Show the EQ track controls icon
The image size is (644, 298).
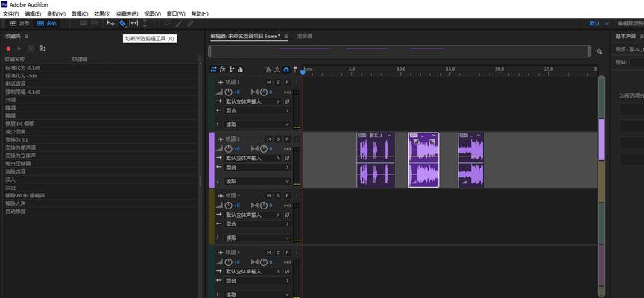(x=240, y=69)
